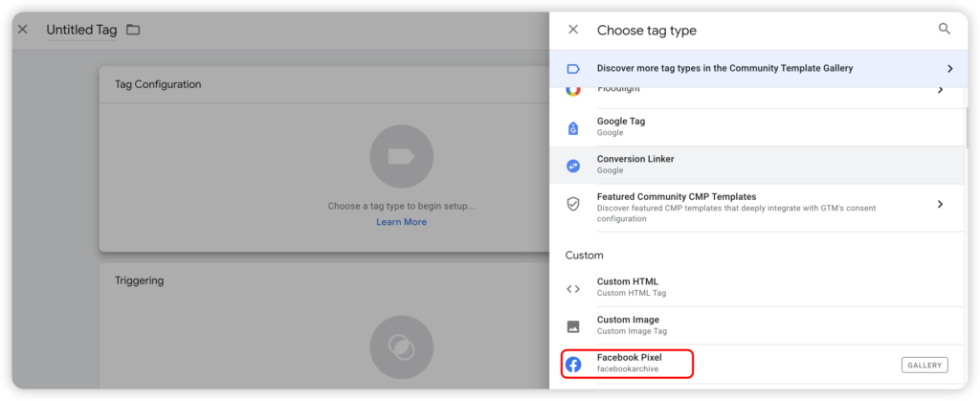Click the Google Tag icon
The height and width of the screenshot is (401, 980).
(x=573, y=127)
